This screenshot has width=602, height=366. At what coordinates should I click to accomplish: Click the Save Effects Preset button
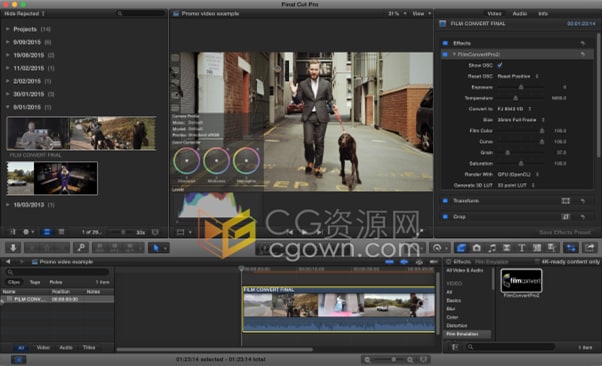pos(565,232)
